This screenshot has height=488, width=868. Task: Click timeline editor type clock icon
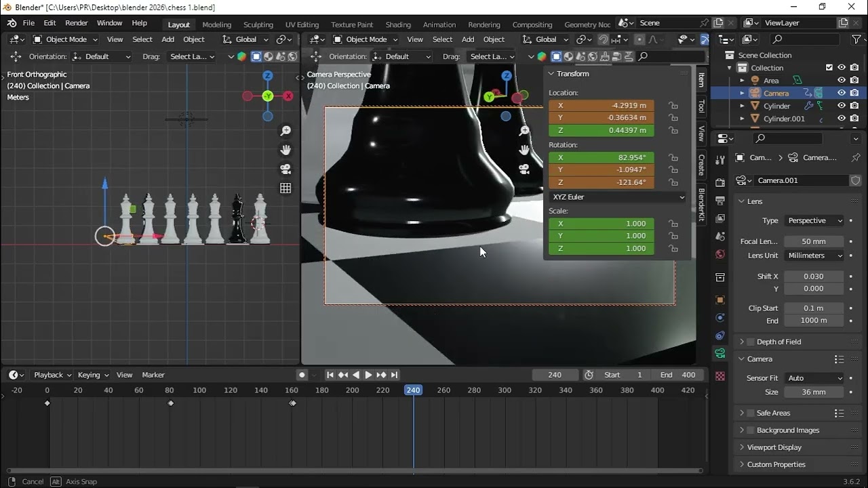pyautogui.click(x=16, y=375)
